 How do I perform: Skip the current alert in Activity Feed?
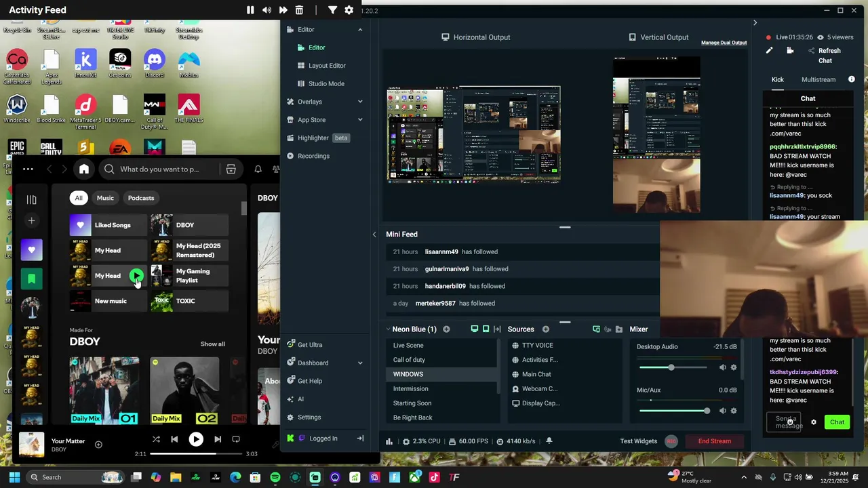pos(283,10)
